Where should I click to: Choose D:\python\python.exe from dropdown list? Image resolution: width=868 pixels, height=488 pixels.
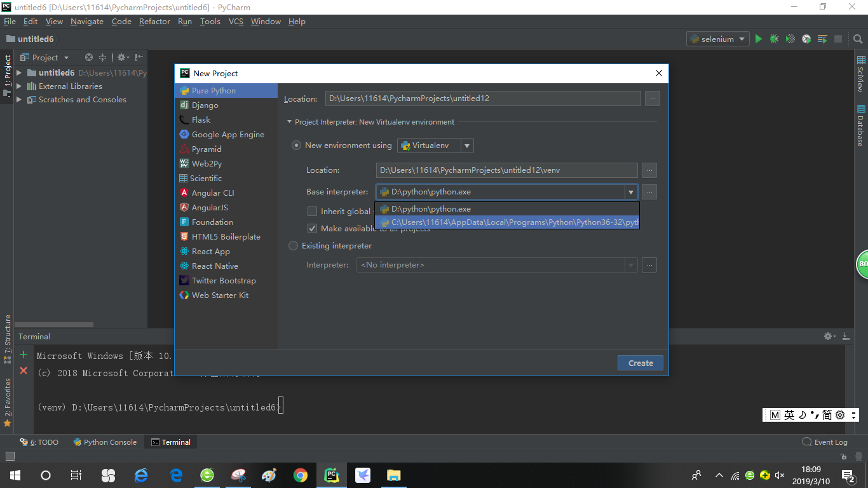pyautogui.click(x=506, y=209)
